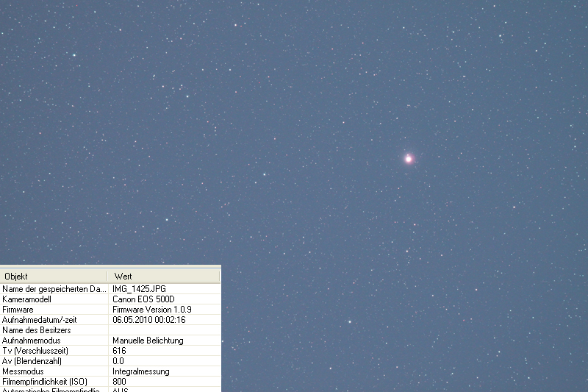Select the Av (Blendenzahl) row label

pyautogui.click(x=31, y=361)
